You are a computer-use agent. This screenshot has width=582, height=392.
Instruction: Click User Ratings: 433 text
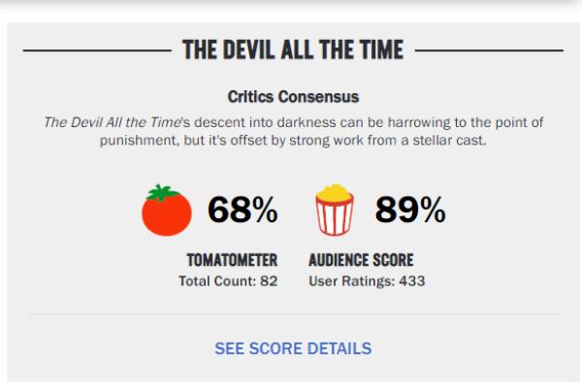point(367,281)
